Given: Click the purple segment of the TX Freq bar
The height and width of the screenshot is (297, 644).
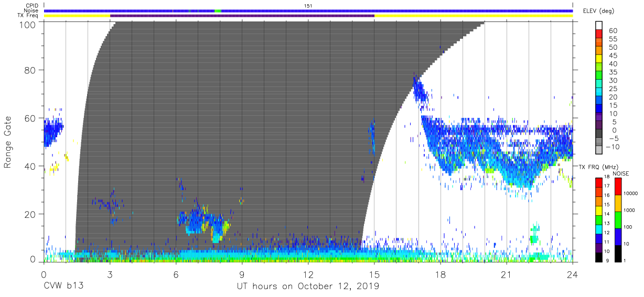Looking at the screenshot, I should (242, 16).
